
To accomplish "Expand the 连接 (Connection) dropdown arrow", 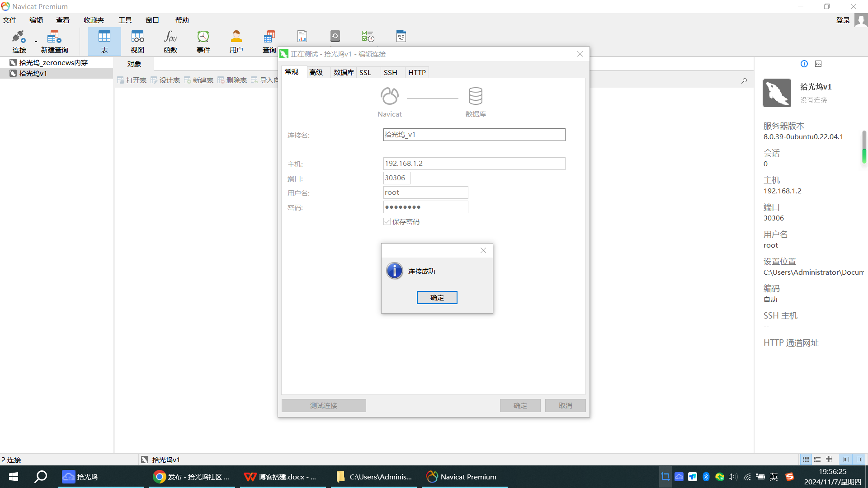I will point(36,42).
